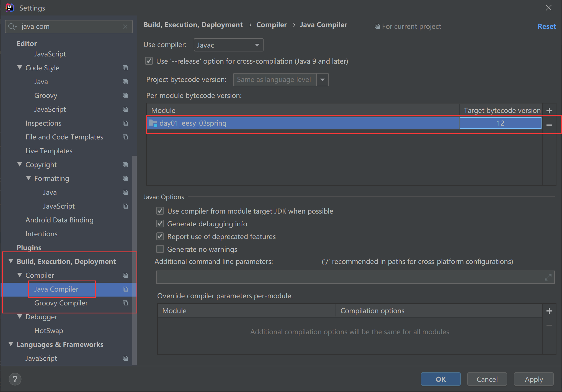Toggle the '--release' option for cross-compilation checkbox
The image size is (562, 392).
149,61
